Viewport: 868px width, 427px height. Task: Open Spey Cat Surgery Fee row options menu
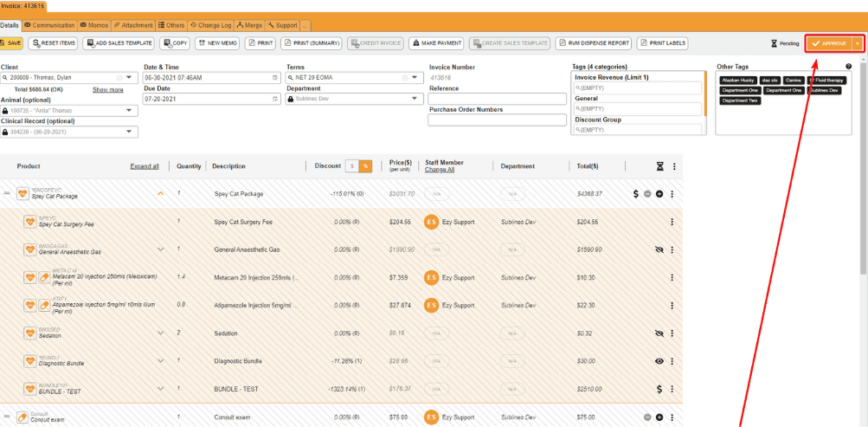coord(672,222)
